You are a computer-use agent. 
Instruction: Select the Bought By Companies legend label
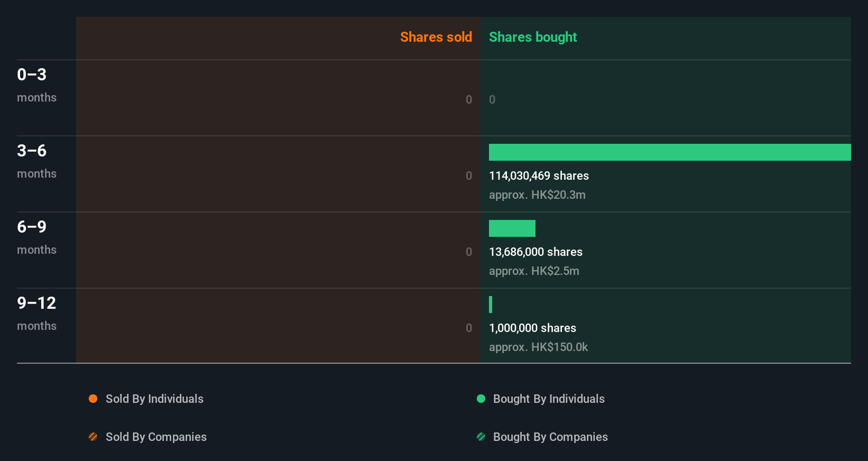click(550, 437)
